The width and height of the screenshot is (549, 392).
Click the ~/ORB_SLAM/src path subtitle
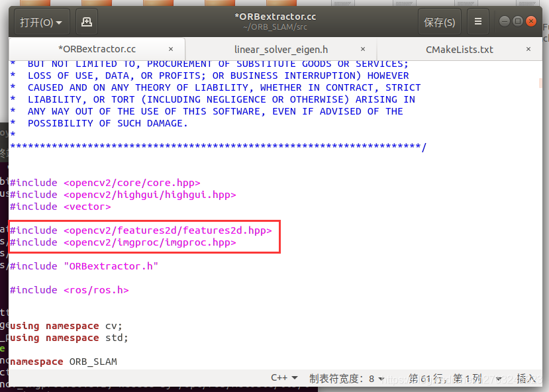(x=275, y=27)
